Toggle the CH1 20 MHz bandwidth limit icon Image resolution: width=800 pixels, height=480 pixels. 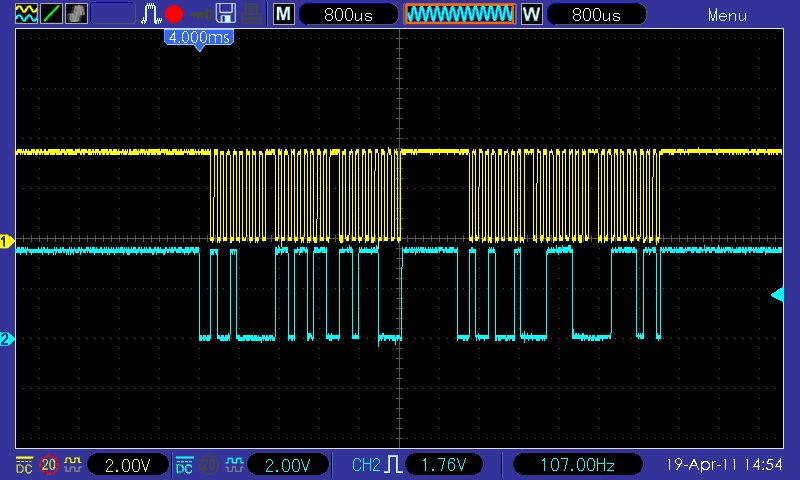click(x=49, y=465)
